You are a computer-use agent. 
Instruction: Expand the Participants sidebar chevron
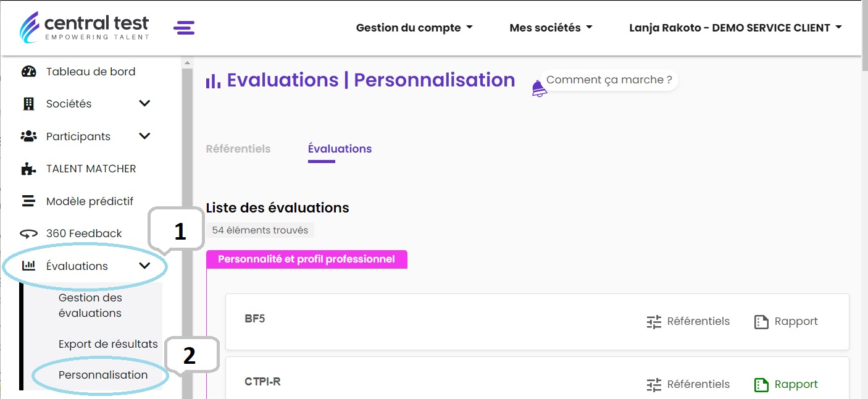(144, 136)
